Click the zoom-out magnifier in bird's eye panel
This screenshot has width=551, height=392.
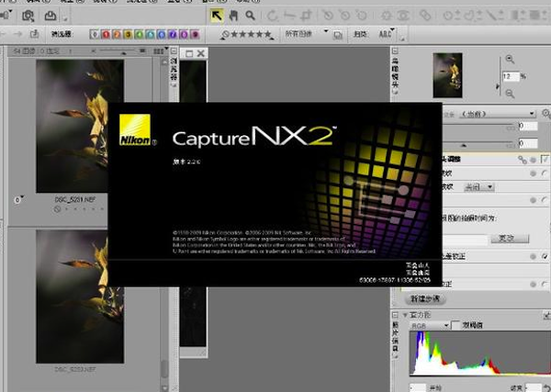(510, 94)
